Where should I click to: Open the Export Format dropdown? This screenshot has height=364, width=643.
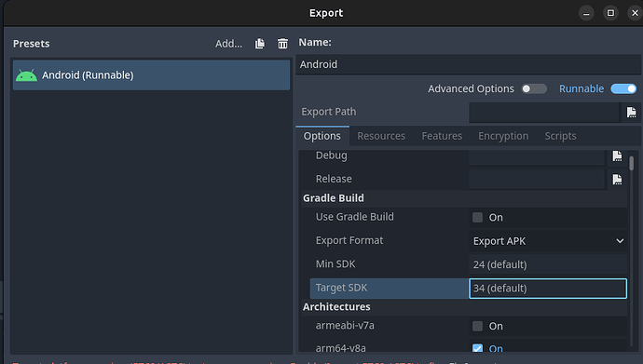tap(548, 241)
